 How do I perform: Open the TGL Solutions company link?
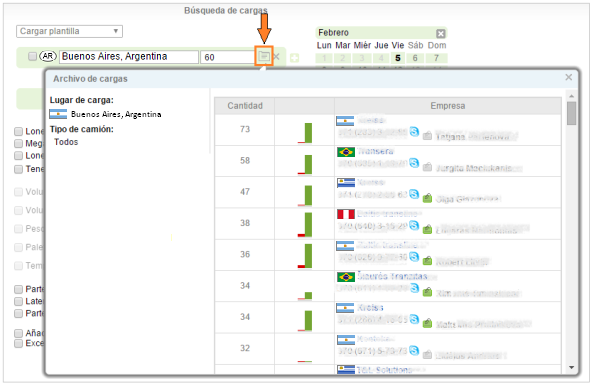384,370
